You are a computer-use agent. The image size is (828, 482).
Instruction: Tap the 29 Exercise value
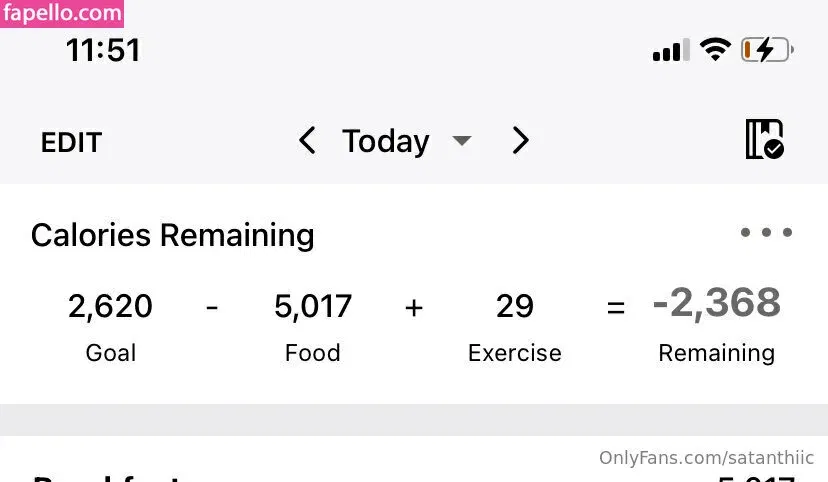514,306
